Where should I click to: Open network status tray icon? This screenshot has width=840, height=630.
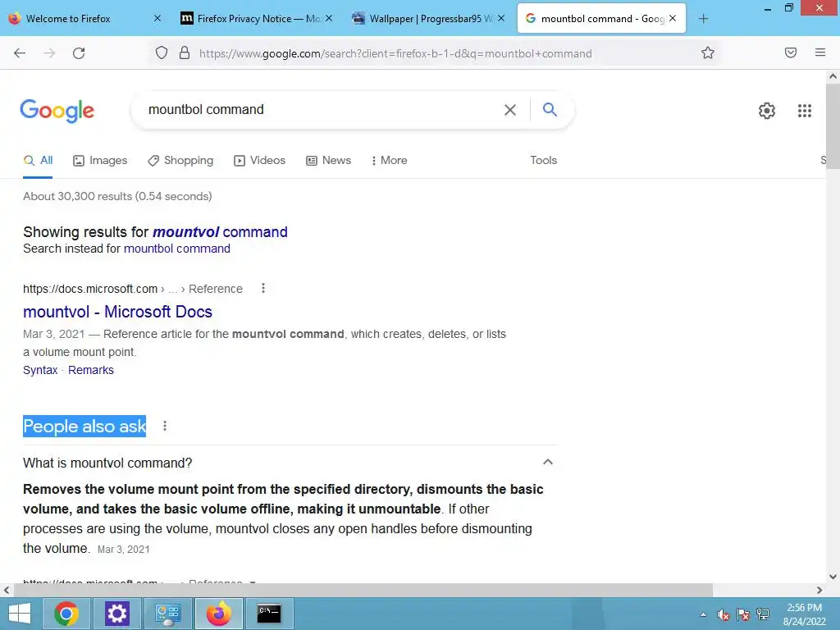point(763,614)
